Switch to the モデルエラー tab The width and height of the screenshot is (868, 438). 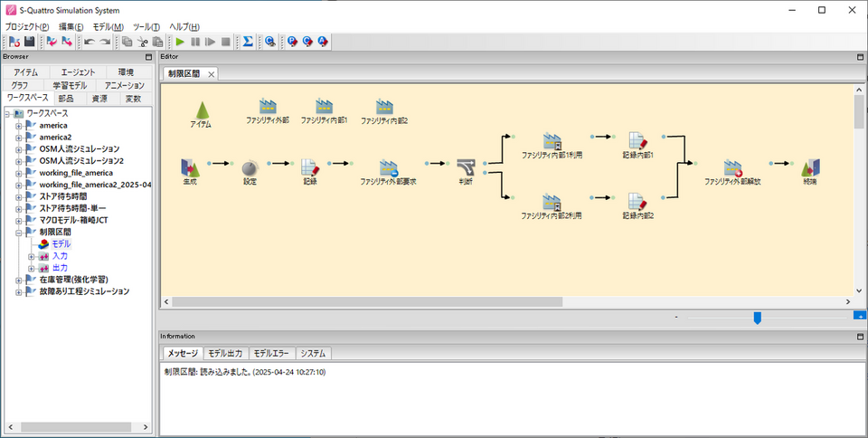271,353
